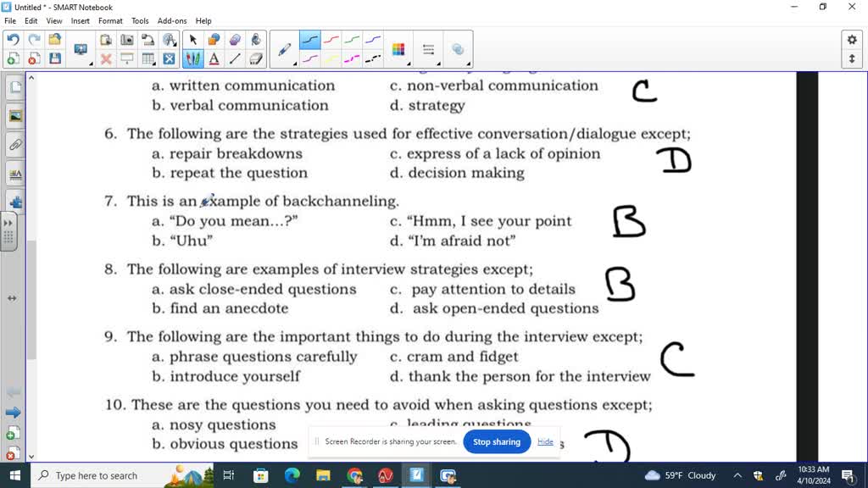Open the SMART document camera capture

pyautogui.click(x=148, y=39)
